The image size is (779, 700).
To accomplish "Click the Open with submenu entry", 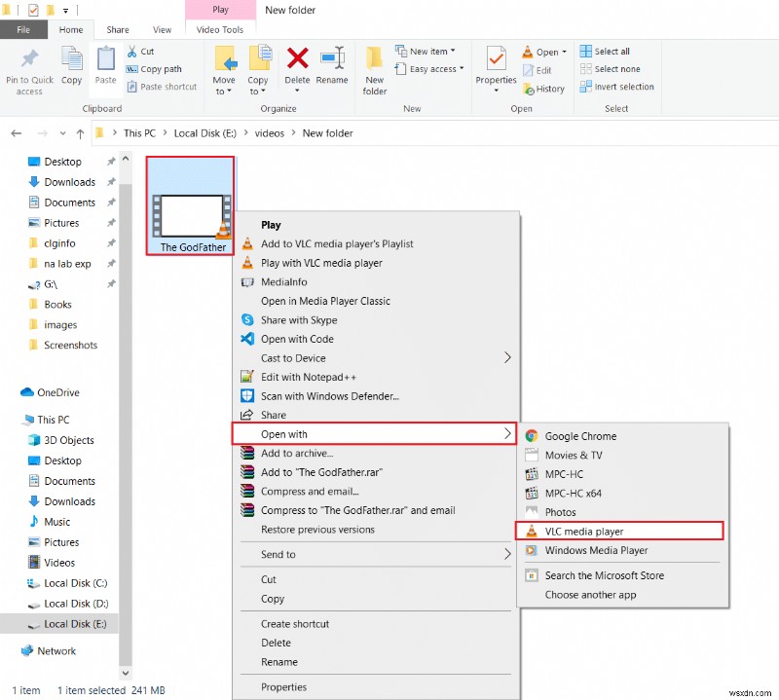I will [374, 433].
